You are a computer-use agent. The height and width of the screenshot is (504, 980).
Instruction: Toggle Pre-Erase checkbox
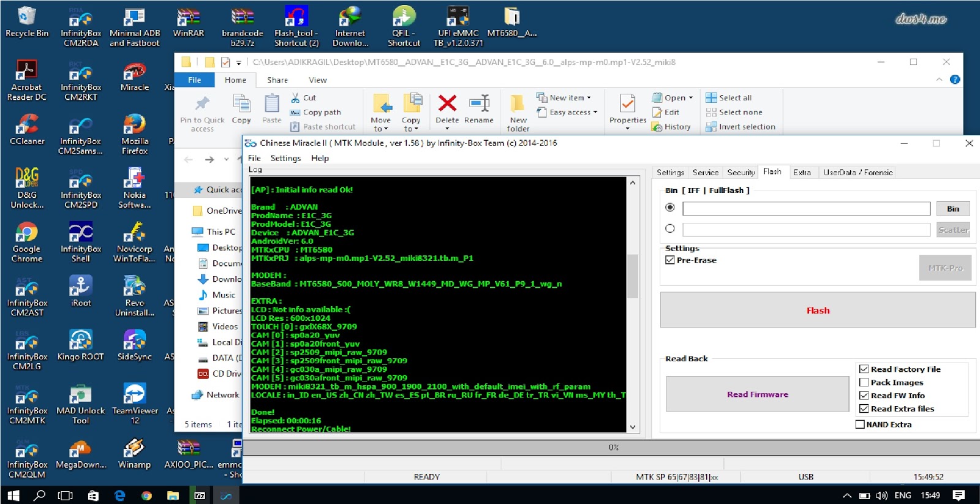tap(670, 260)
